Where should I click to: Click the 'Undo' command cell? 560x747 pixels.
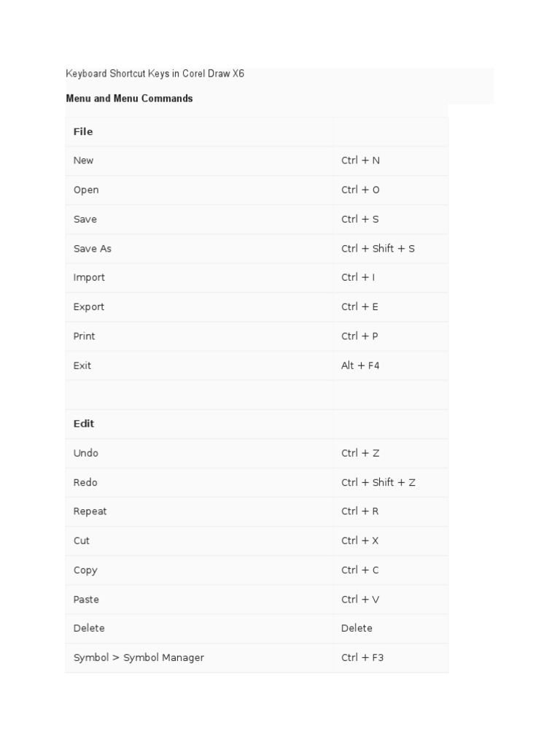point(86,453)
